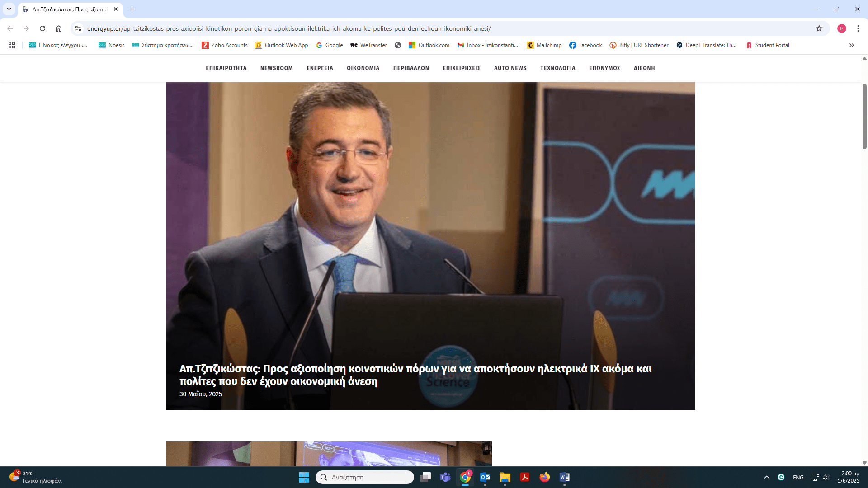
Task: Open Chrome profile avatar
Action: pyautogui.click(x=841, y=28)
